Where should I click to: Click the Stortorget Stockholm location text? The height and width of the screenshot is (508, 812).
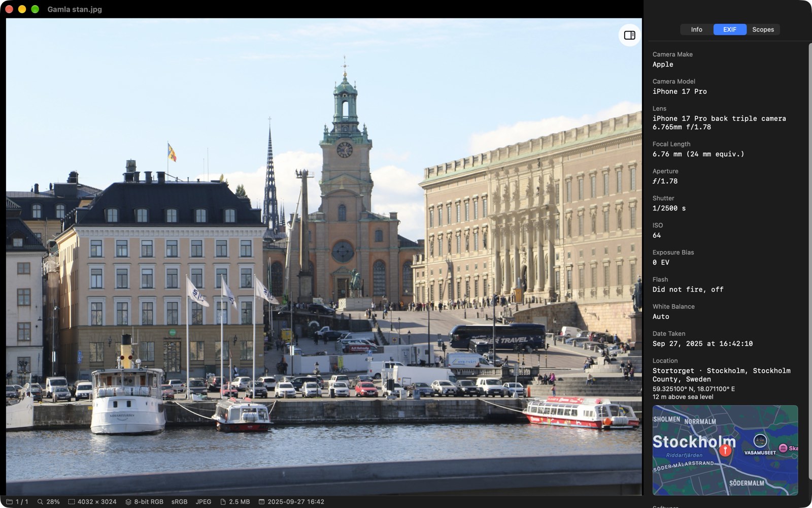pyautogui.click(x=721, y=375)
